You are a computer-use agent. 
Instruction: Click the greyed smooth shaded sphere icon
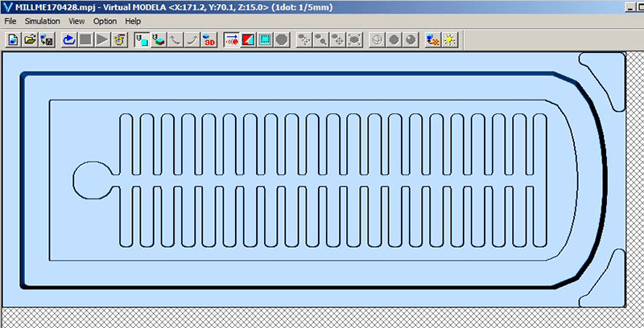click(411, 39)
